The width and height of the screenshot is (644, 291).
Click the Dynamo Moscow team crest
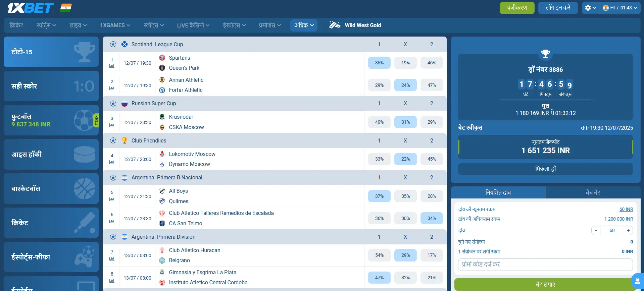pyautogui.click(x=162, y=164)
